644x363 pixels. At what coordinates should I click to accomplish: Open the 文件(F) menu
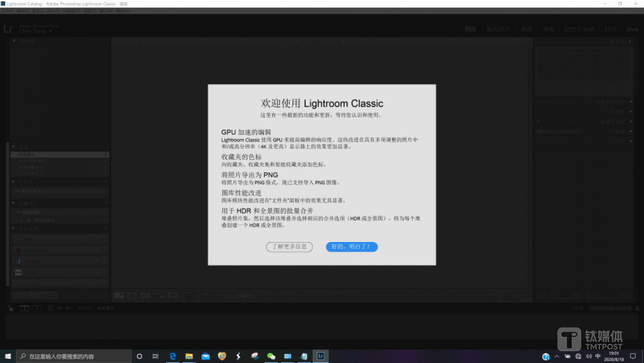[8, 11]
